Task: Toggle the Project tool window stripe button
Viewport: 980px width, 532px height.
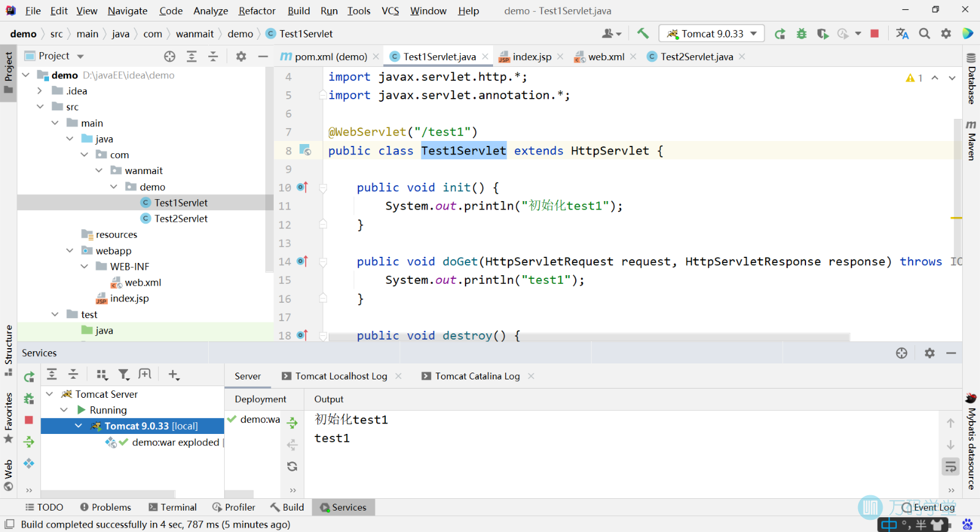Action: coord(9,72)
